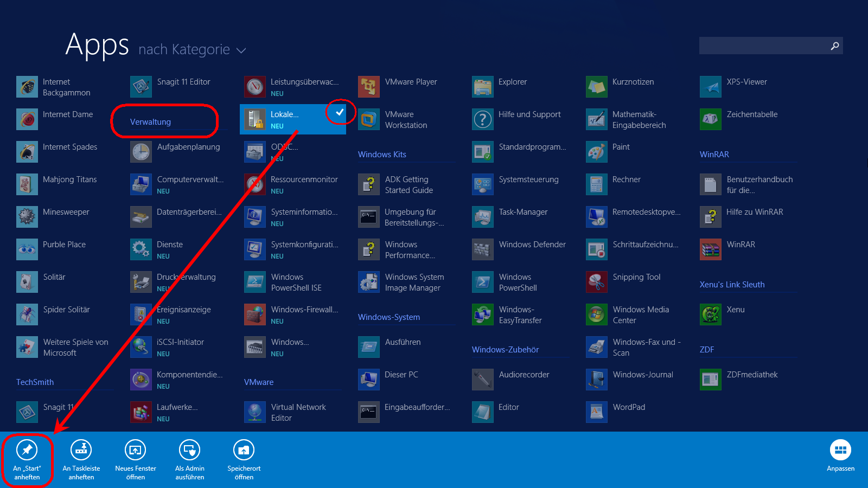Viewport: 868px width, 488px height.
Task: Click the 'Windows-Zubehör' category header
Action: (505, 350)
